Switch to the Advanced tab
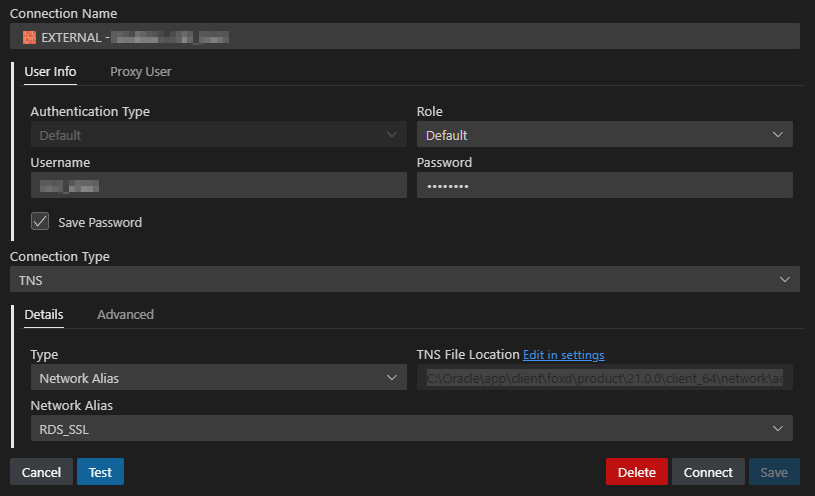This screenshot has width=815, height=496. click(125, 314)
